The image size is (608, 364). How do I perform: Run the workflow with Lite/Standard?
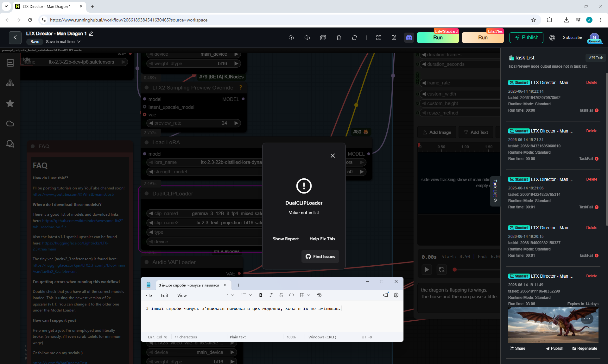click(438, 38)
